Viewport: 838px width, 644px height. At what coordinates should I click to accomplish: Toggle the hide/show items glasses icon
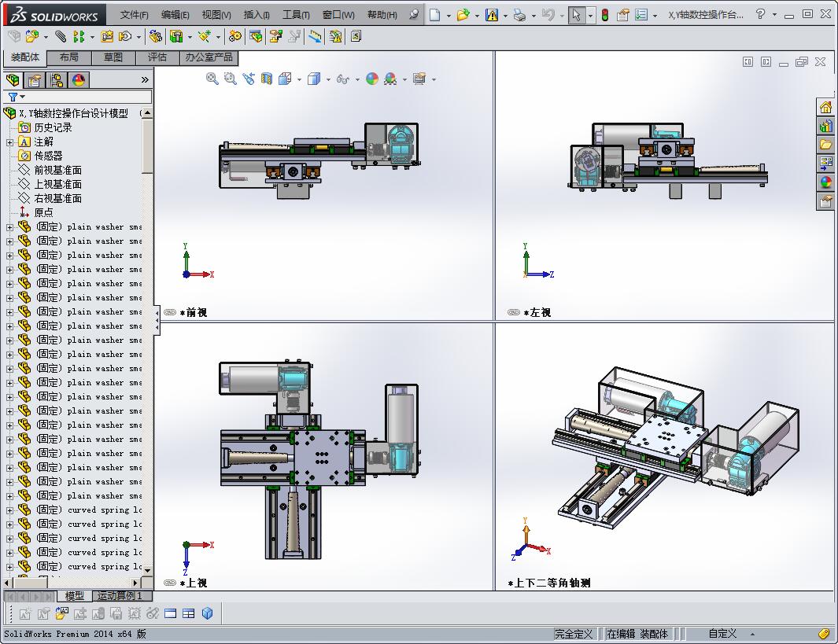(x=342, y=79)
